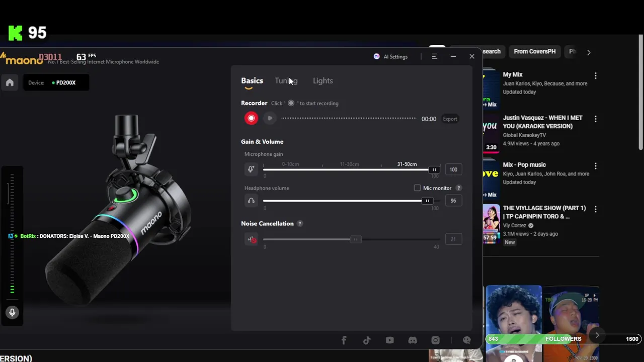Toggle the noise cancellation icon

[x=252, y=239]
